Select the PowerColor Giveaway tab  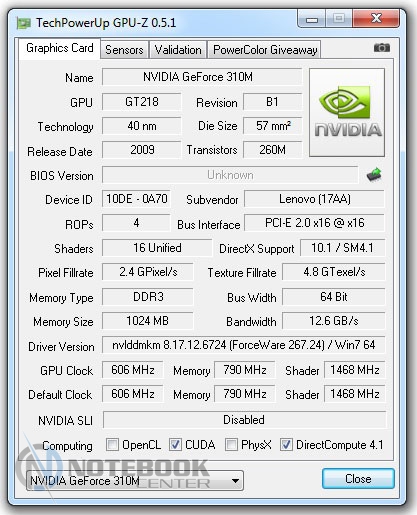coord(265,50)
